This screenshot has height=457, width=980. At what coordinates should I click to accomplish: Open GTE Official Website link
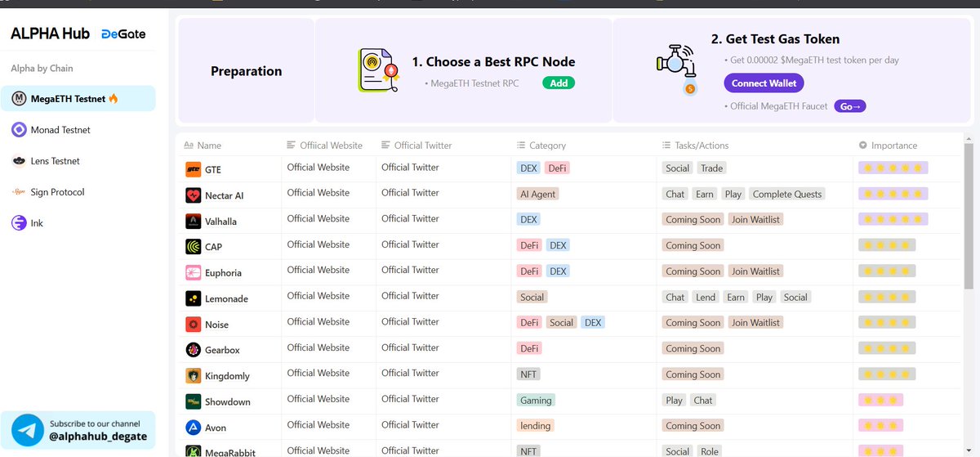pyautogui.click(x=318, y=168)
